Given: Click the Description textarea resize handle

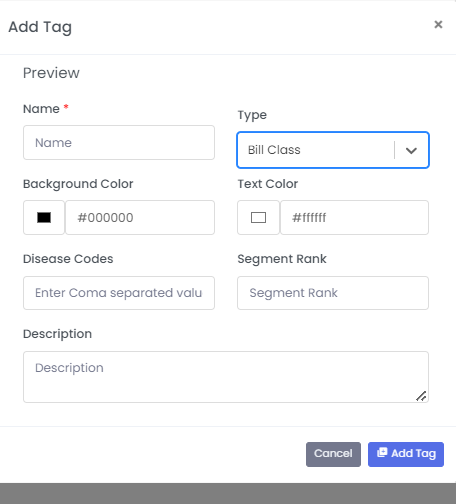Looking at the screenshot, I should (421, 396).
